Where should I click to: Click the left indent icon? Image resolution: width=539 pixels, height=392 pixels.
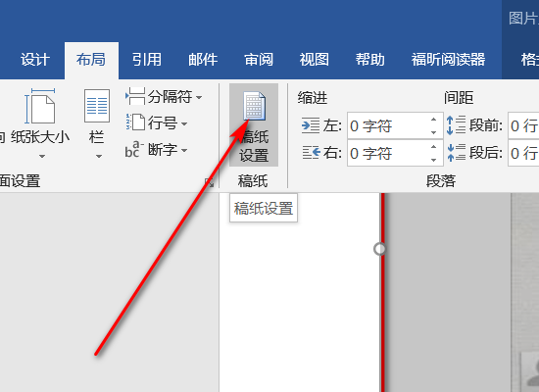pyautogui.click(x=311, y=125)
